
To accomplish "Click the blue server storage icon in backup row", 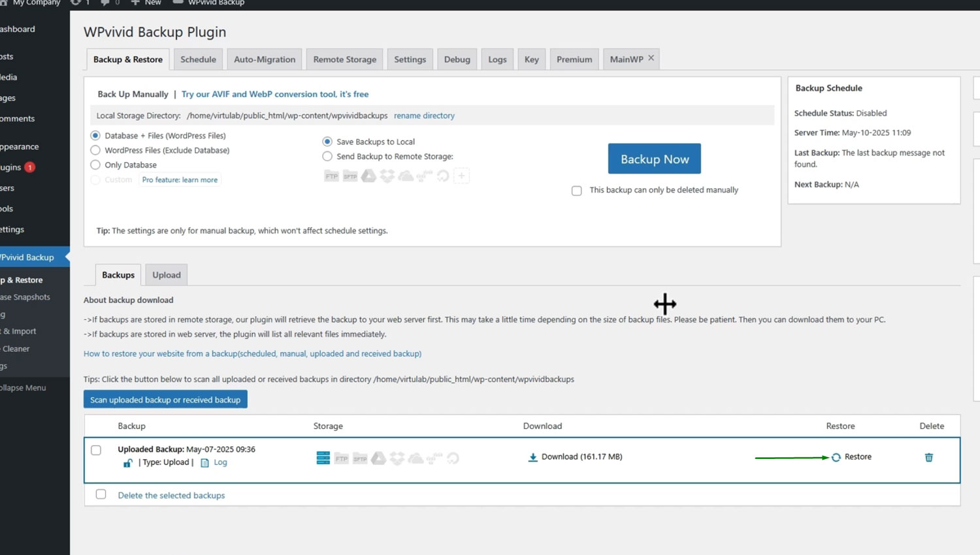I will point(323,458).
